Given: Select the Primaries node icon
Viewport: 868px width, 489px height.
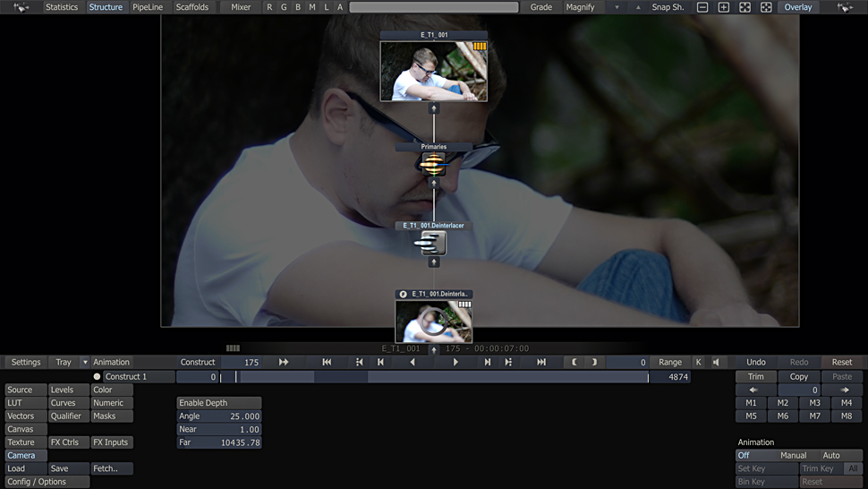Looking at the screenshot, I should click(433, 163).
